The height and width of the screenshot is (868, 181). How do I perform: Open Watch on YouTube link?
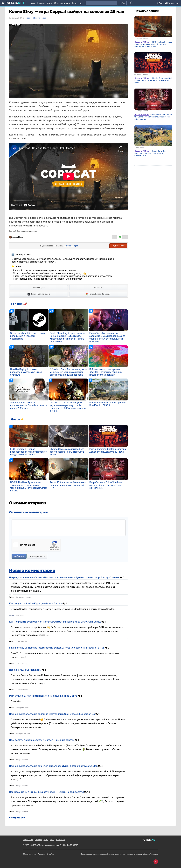pos(23,205)
